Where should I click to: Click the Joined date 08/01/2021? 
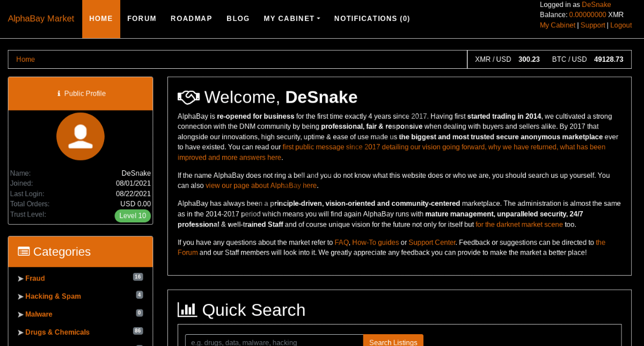coord(133,183)
